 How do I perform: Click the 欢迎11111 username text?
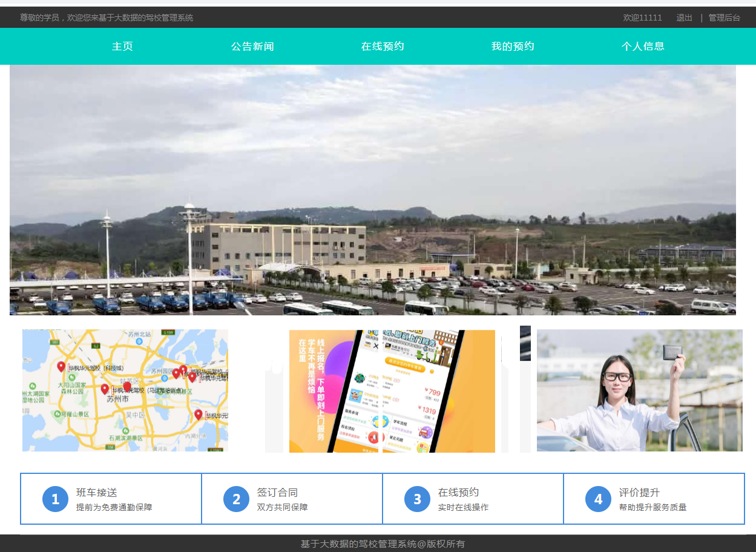pos(643,18)
